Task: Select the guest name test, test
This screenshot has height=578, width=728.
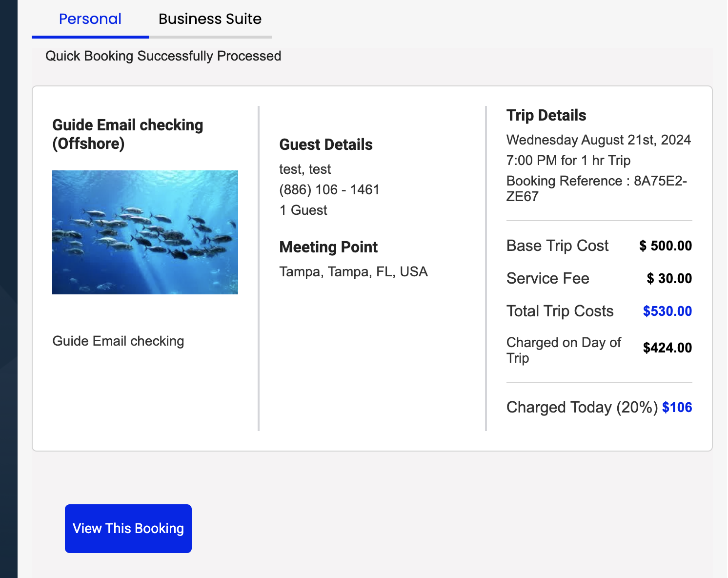Action: 305,169
